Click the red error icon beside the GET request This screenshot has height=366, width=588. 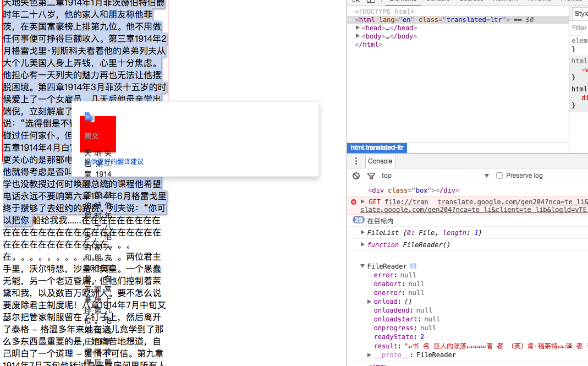[353, 201]
